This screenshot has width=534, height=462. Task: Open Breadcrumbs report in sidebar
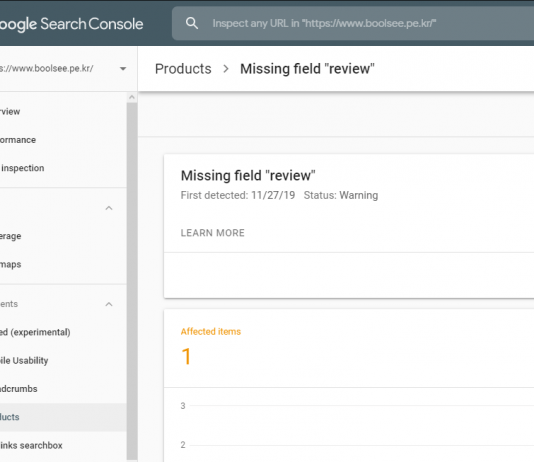[x=18, y=389]
